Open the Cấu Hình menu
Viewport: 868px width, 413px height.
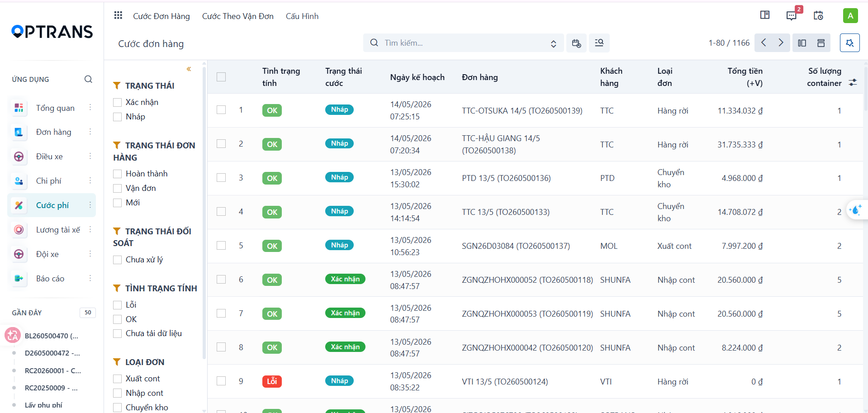[302, 16]
